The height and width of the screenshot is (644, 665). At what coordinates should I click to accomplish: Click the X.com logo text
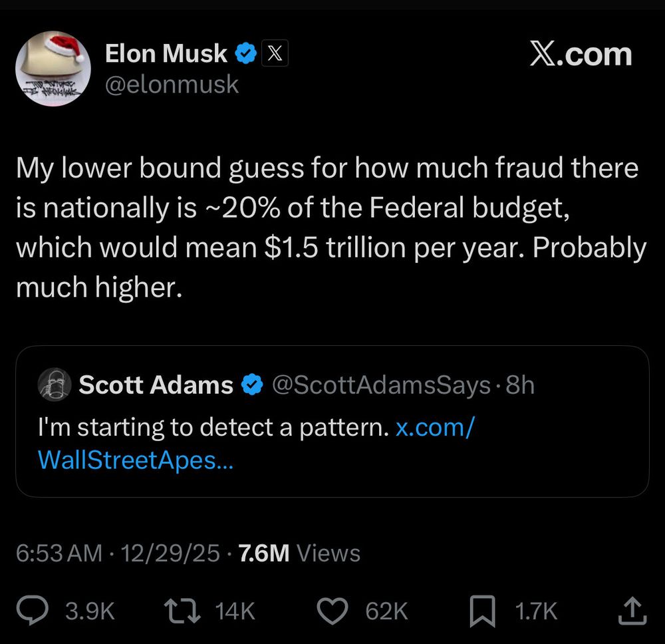point(581,54)
